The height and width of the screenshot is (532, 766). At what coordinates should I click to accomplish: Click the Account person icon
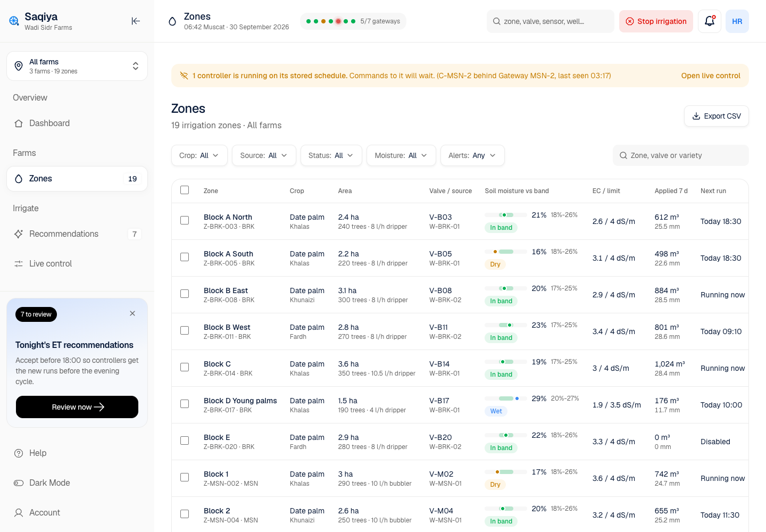(19, 513)
